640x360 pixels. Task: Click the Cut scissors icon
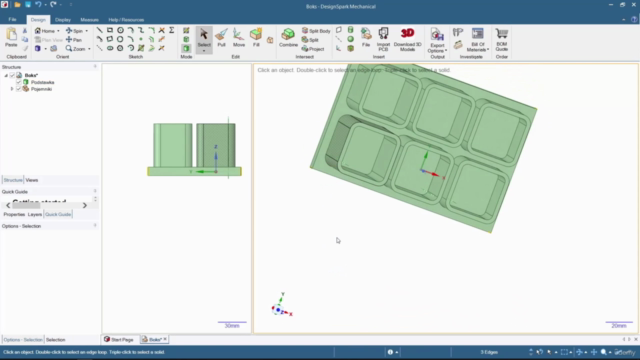[24, 31]
